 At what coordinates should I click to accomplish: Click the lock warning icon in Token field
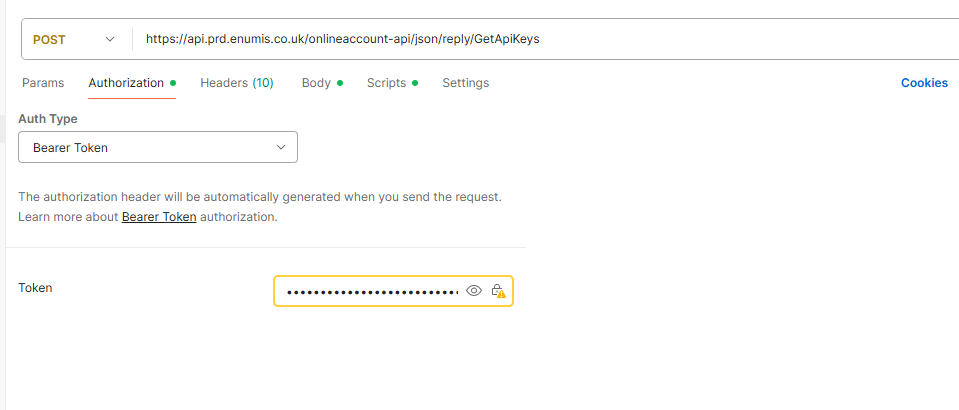coord(498,291)
